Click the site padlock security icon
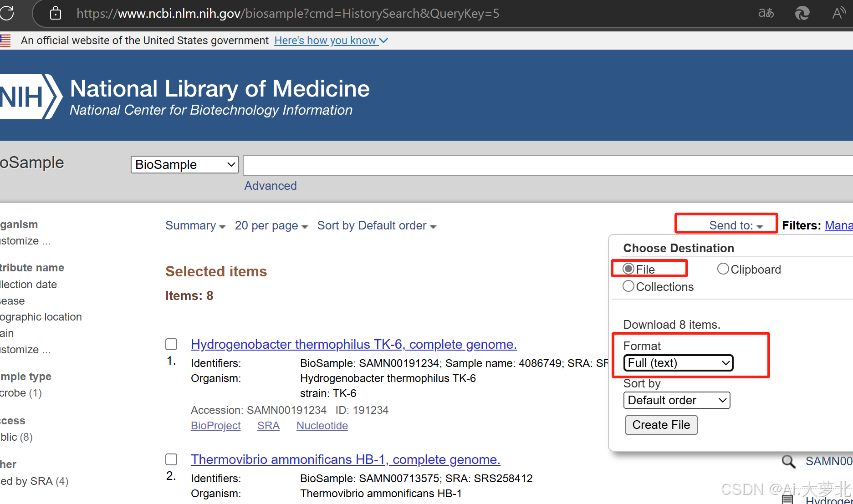This screenshot has width=853, height=504. pyautogui.click(x=56, y=13)
